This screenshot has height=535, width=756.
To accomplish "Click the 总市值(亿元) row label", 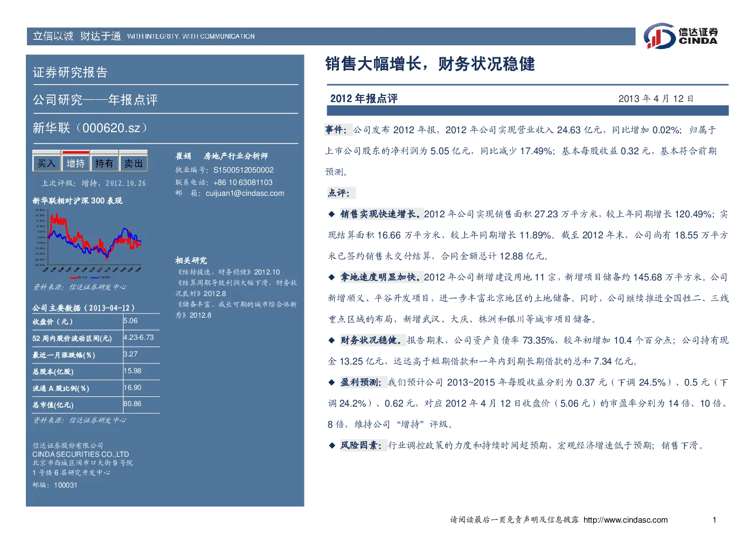I will coord(53,404).
